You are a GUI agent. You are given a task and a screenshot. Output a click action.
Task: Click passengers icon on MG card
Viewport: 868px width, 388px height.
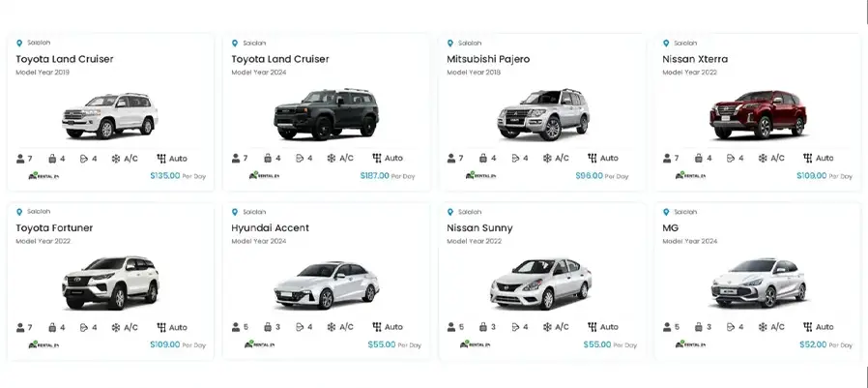667,328
